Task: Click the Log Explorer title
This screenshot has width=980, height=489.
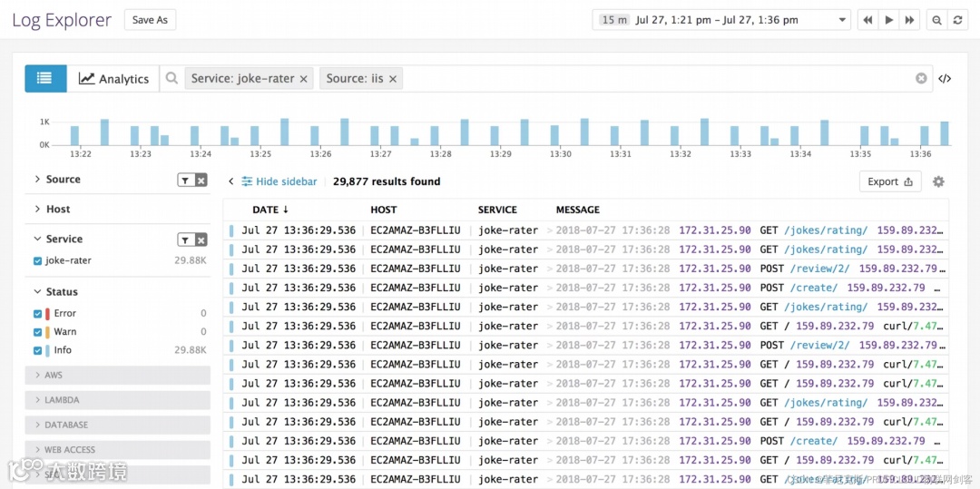Action: (x=62, y=20)
